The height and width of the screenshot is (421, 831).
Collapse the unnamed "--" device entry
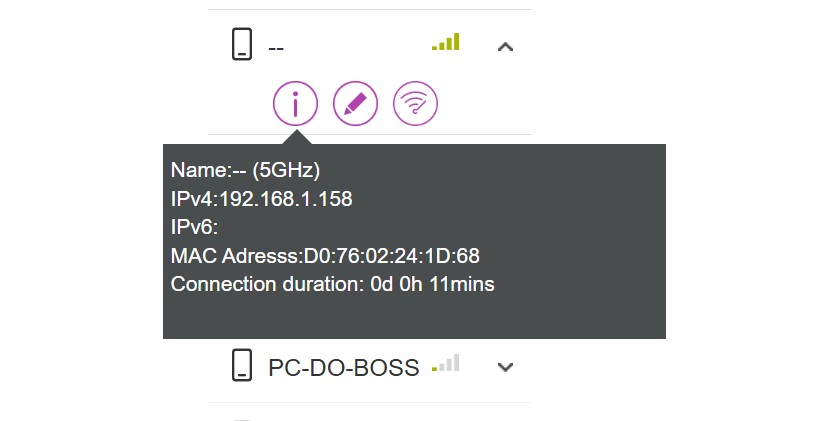tap(505, 46)
